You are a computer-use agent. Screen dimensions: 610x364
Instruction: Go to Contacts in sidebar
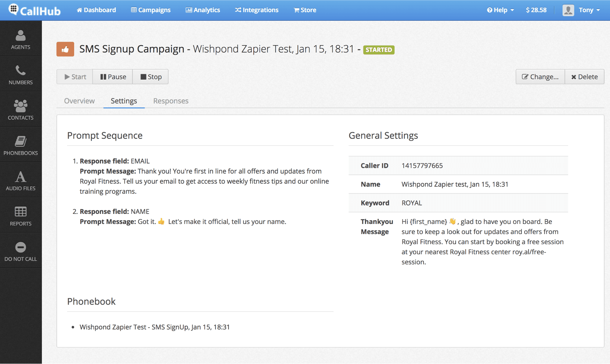[20, 110]
